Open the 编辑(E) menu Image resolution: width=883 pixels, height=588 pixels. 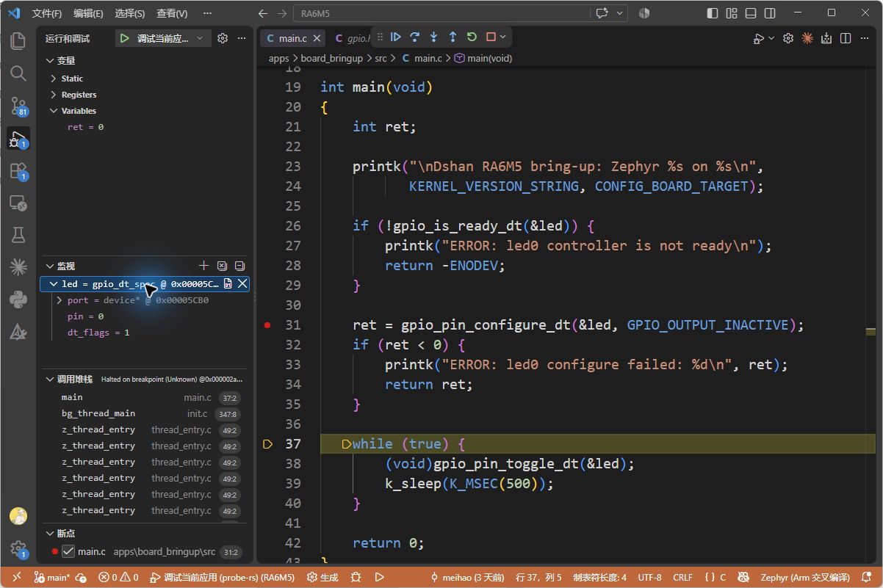(x=88, y=13)
